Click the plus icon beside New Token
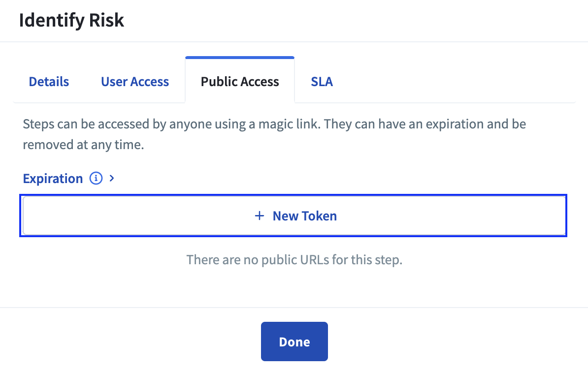 pyautogui.click(x=260, y=216)
